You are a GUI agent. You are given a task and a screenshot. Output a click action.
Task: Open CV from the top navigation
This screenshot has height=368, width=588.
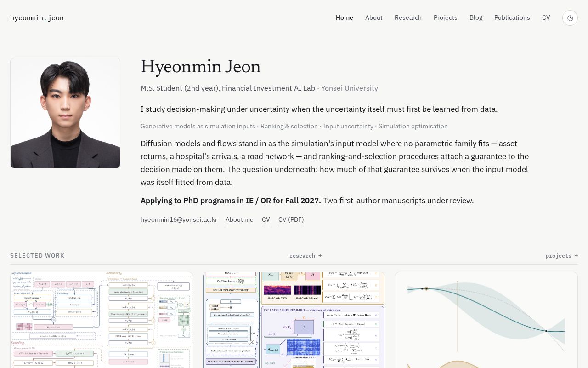point(546,17)
